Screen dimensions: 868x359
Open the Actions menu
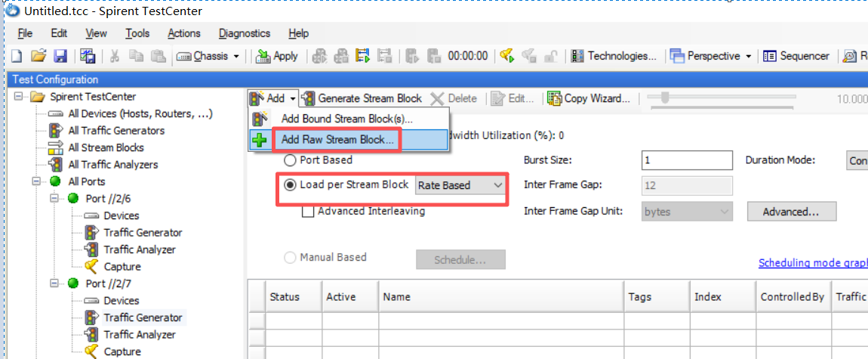coord(183,33)
